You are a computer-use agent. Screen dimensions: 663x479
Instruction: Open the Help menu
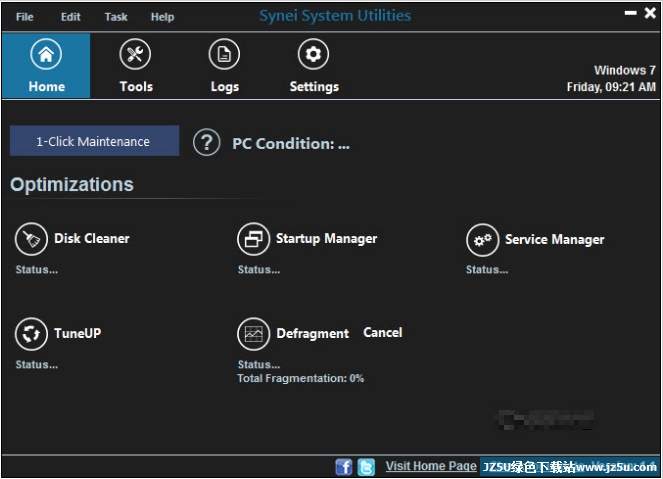point(162,17)
